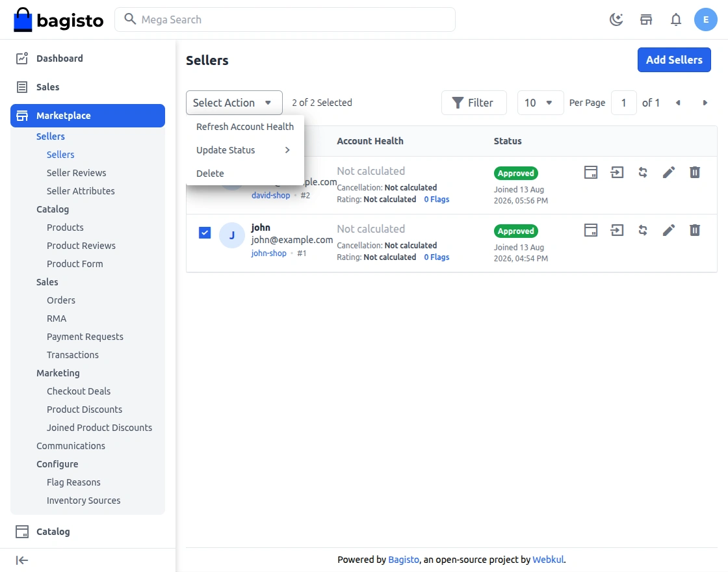Open Communications in sidebar
This screenshot has height=572, width=728.
pyautogui.click(x=71, y=446)
